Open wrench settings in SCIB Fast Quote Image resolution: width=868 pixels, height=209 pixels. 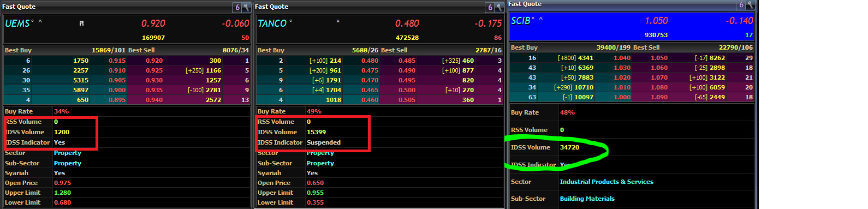tap(750, 4)
